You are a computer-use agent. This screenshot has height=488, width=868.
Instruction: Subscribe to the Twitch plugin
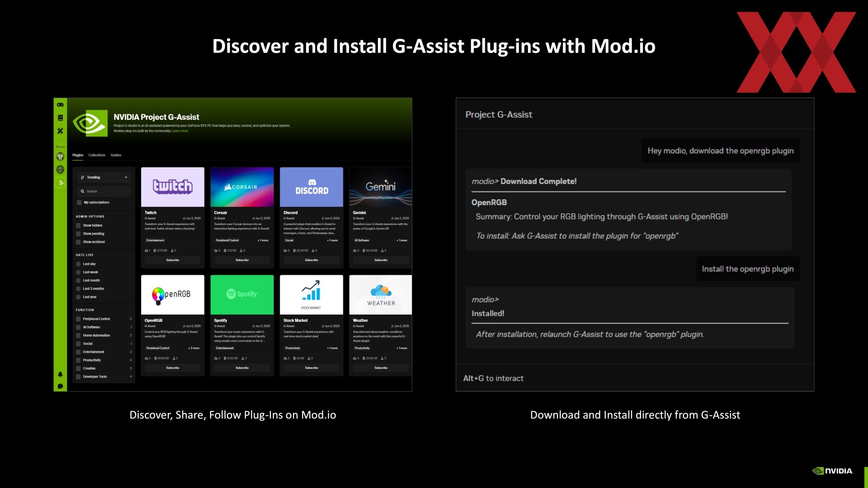tap(173, 260)
